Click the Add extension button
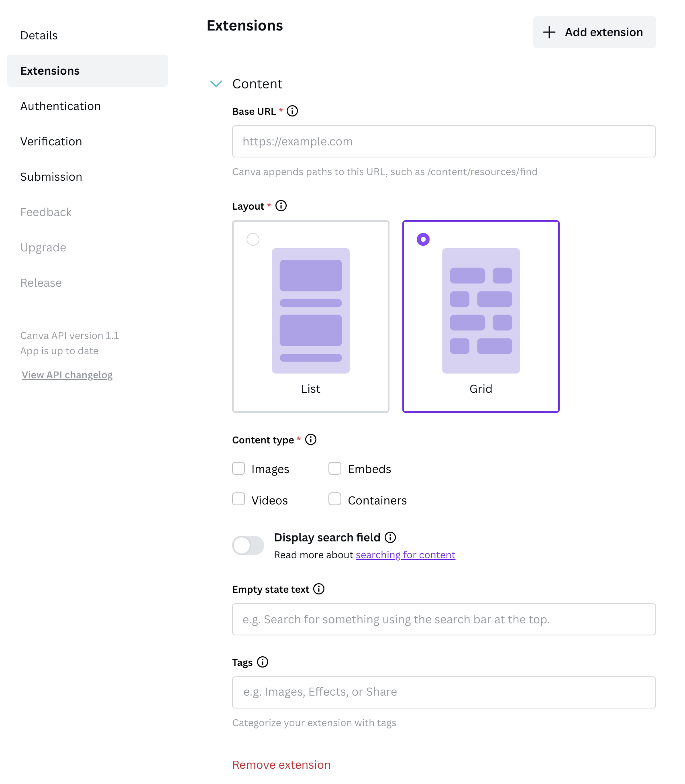Screen dimensions: 685x784 pyautogui.click(x=595, y=32)
